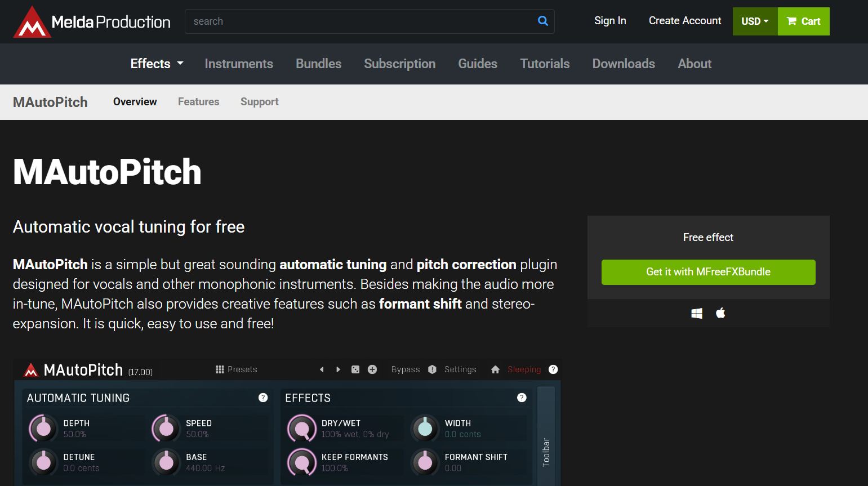
Task: Click the Presets label in plugin
Action: pos(242,369)
